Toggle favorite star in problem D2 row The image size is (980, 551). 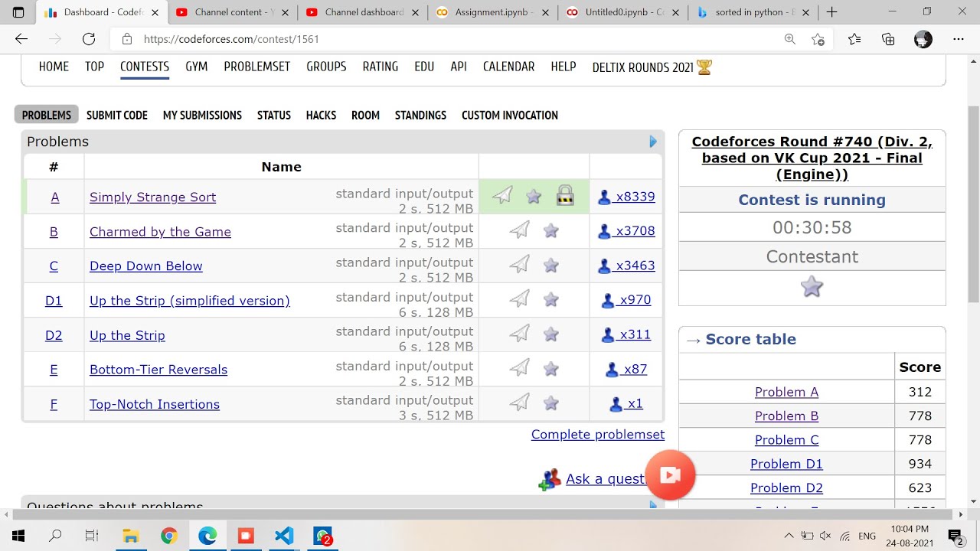550,334
